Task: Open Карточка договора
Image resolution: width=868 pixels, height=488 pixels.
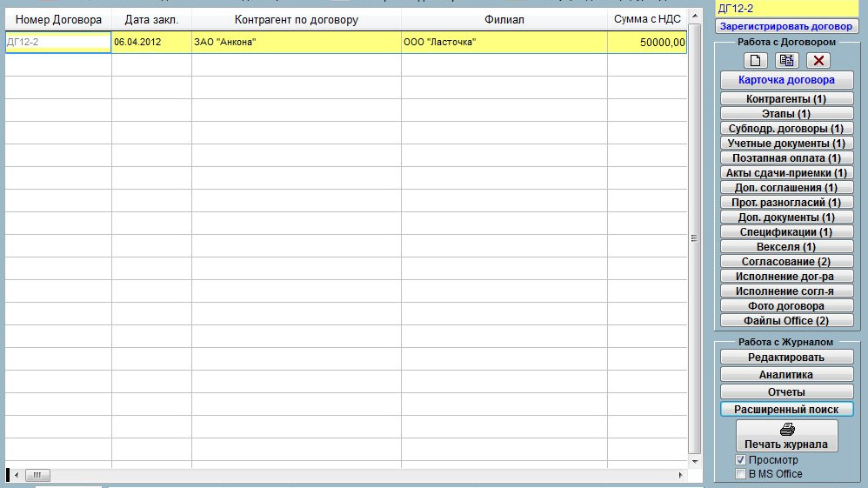Action: [786, 80]
